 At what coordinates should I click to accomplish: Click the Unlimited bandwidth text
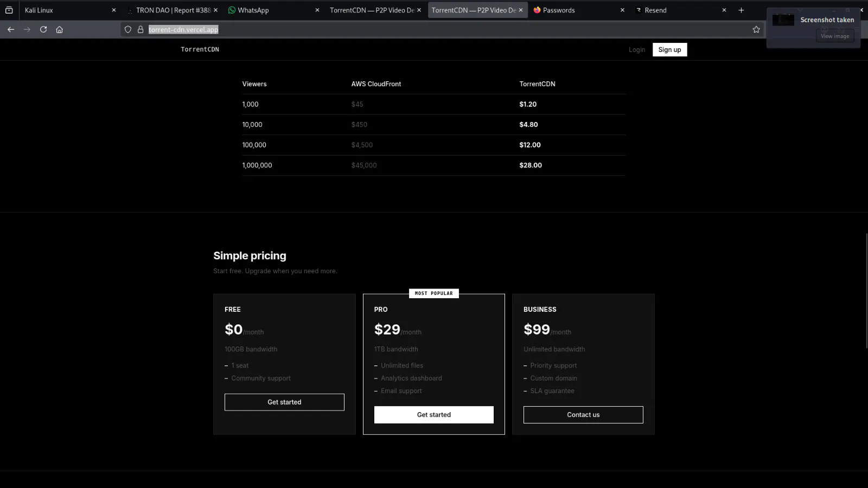pos(554,349)
